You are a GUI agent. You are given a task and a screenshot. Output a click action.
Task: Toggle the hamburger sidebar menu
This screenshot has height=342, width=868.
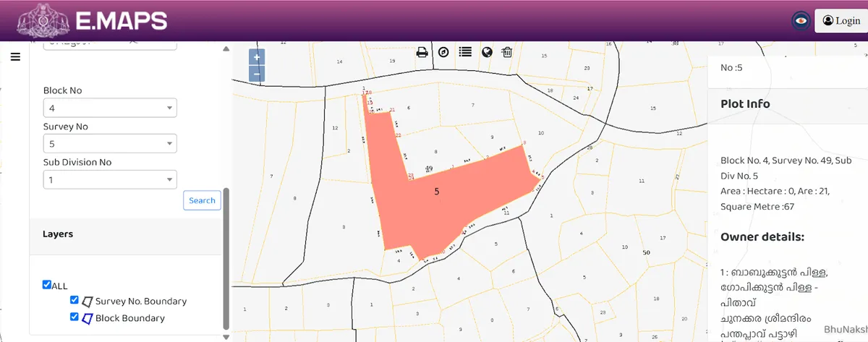15,57
